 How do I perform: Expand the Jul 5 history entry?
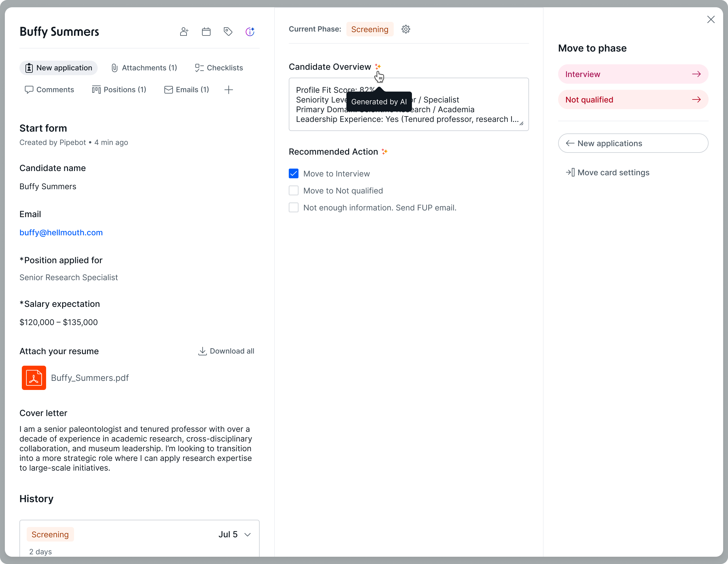(x=247, y=534)
